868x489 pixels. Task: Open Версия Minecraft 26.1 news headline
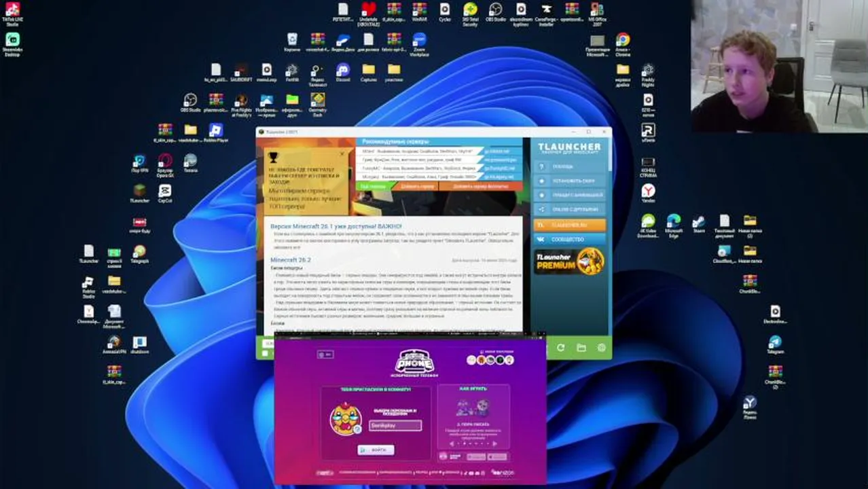pos(336,226)
